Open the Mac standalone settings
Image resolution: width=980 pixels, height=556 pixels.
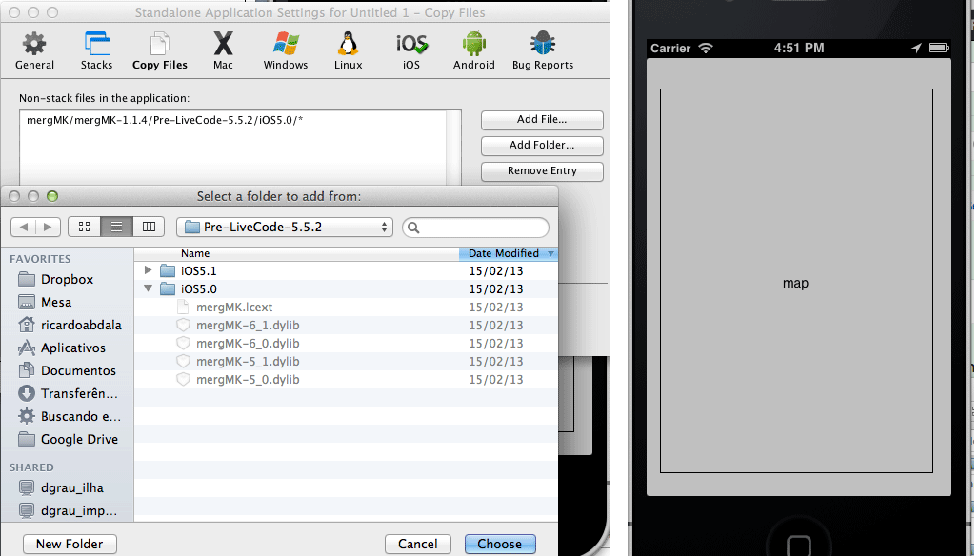[223, 50]
